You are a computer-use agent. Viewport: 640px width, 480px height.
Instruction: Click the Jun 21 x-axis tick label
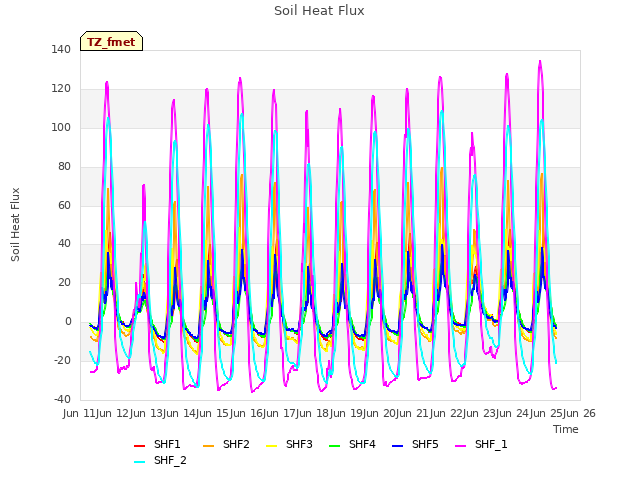click(x=413, y=413)
